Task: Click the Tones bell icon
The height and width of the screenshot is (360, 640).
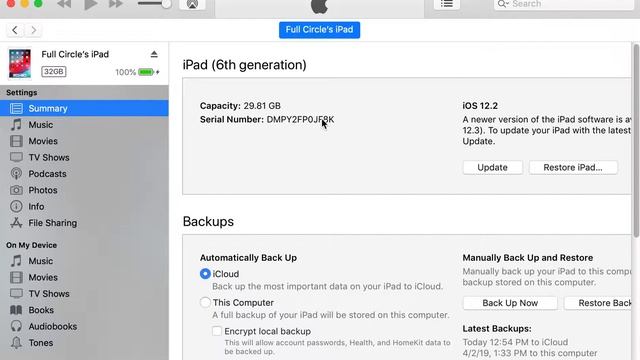Action: point(16,342)
